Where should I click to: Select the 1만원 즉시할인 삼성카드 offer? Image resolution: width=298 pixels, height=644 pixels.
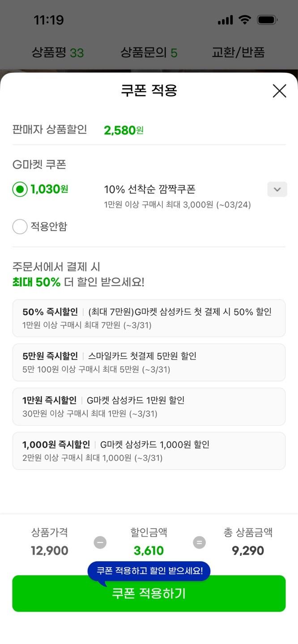pyautogui.click(x=149, y=407)
